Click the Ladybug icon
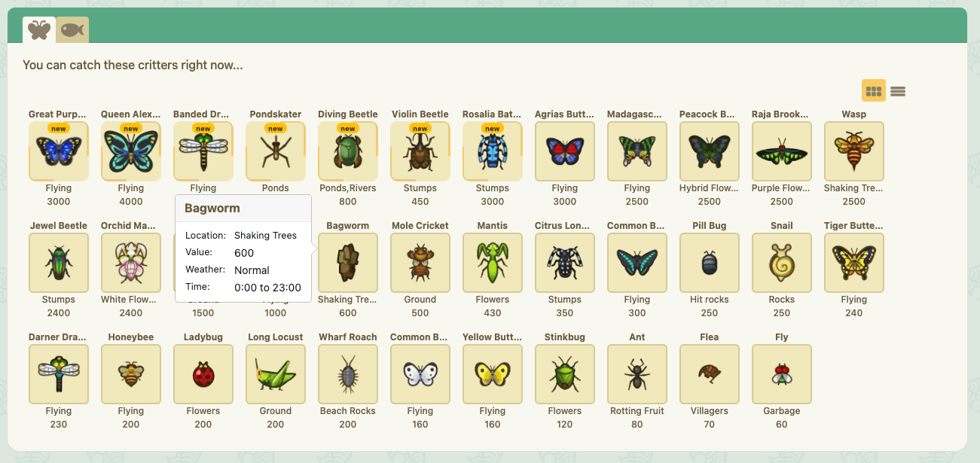This screenshot has width=980, height=463. pyautogui.click(x=203, y=373)
